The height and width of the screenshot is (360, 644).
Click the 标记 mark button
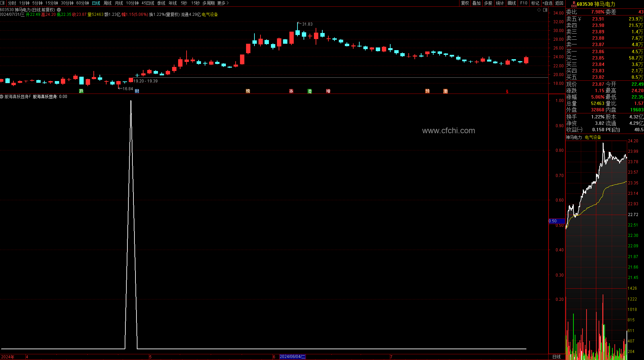pos(535,3)
